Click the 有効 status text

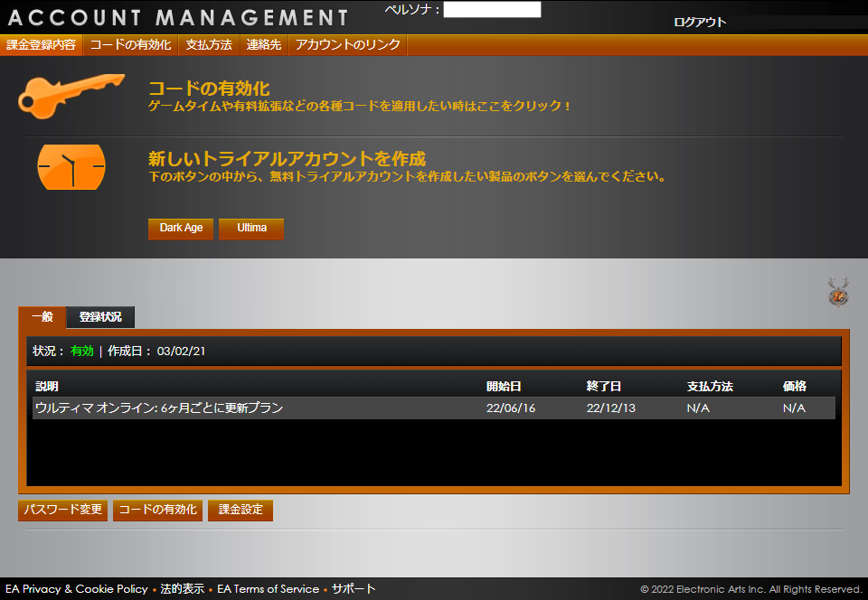pos(82,352)
